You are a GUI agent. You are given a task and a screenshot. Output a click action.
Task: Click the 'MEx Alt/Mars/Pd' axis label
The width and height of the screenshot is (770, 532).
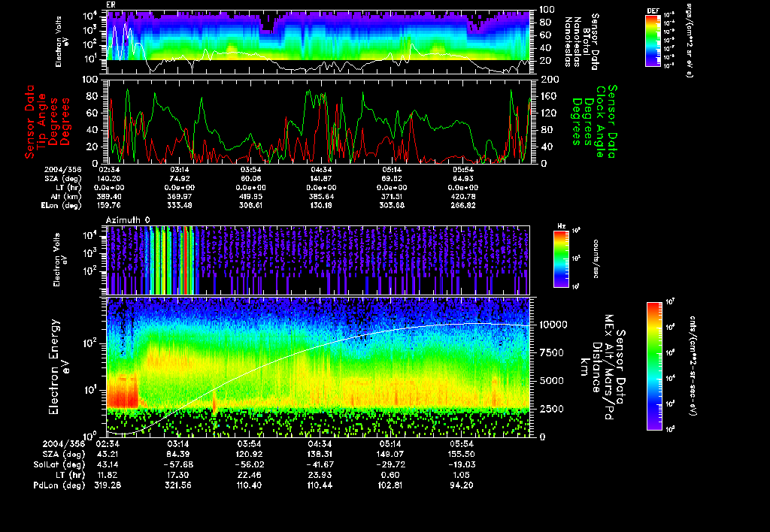[609, 367]
